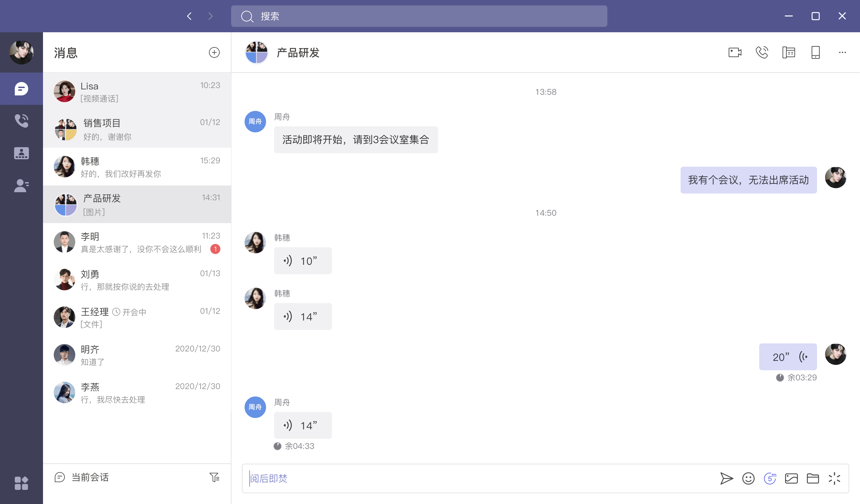Open the group notice board icon
860x504 pixels.
point(789,52)
